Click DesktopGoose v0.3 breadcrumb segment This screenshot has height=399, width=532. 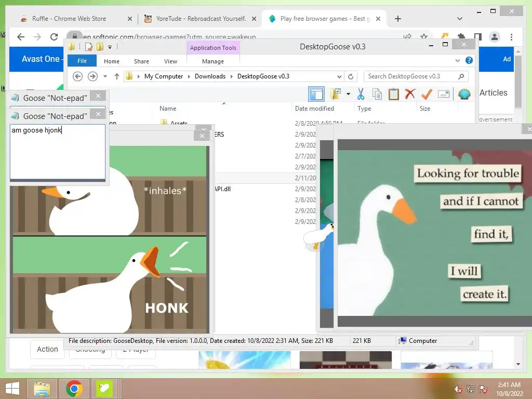pos(263,76)
